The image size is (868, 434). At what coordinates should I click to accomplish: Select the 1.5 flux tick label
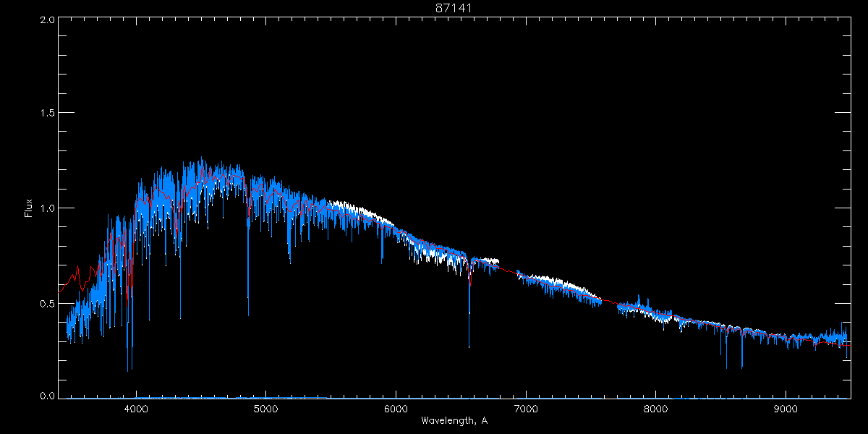coord(47,114)
